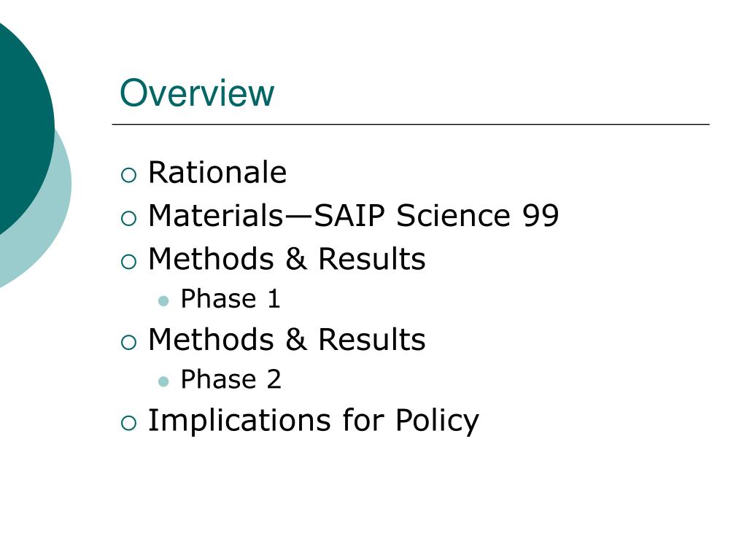
Task: Select Implications for Policy text
Action: pyautogui.click(x=314, y=421)
